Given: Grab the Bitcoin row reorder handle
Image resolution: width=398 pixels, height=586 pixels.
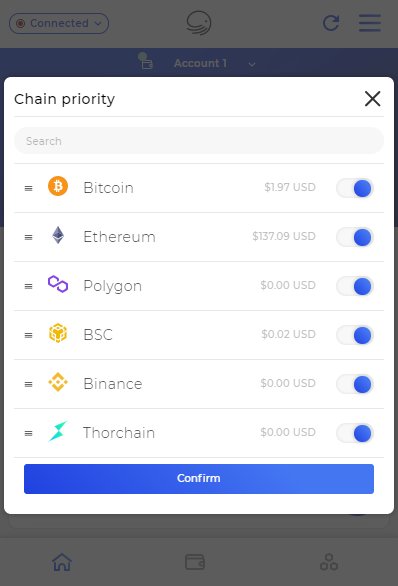Looking at the screenshot, I should 28,188.
